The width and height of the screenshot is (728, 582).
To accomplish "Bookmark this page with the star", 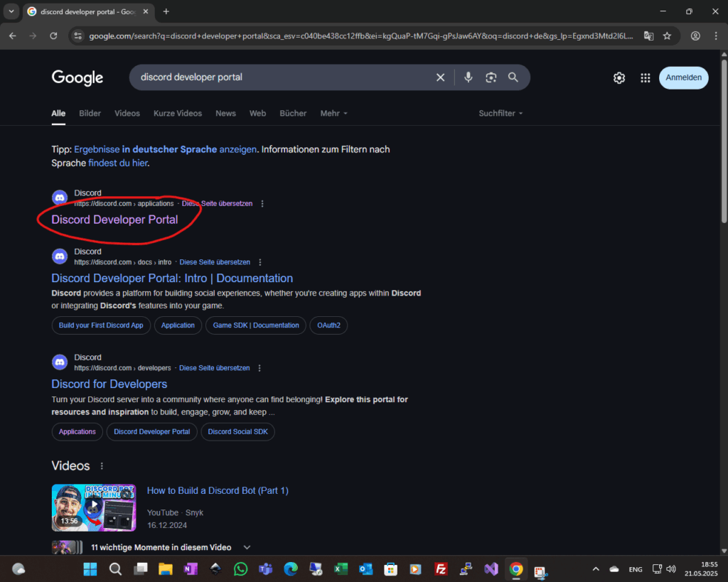I will pos(667,36).
